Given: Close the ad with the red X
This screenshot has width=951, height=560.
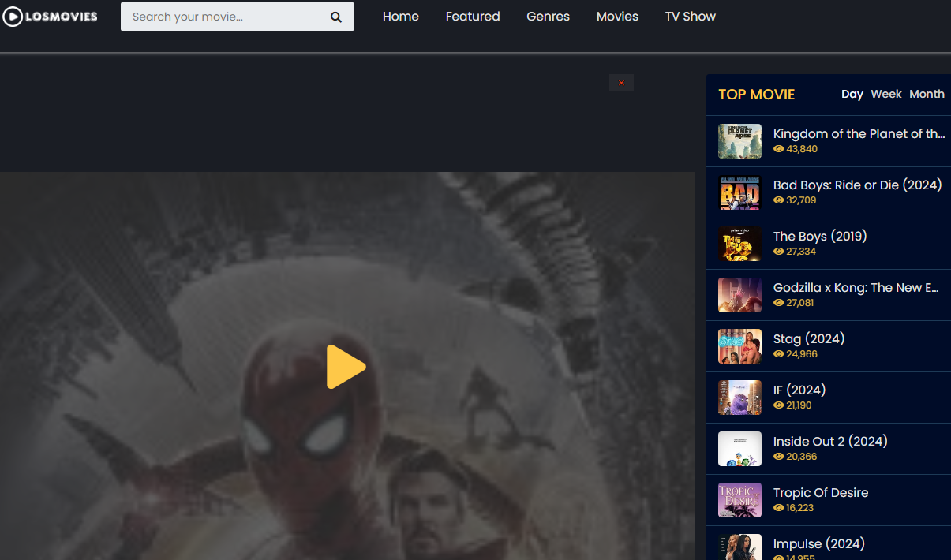Looking at the screenshot, I should click(x=621, y=83).
